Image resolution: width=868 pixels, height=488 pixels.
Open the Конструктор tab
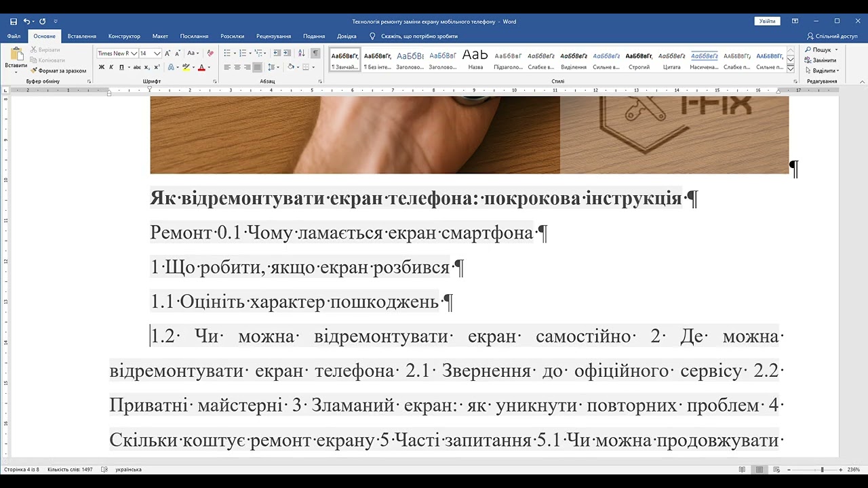(124, 36)
